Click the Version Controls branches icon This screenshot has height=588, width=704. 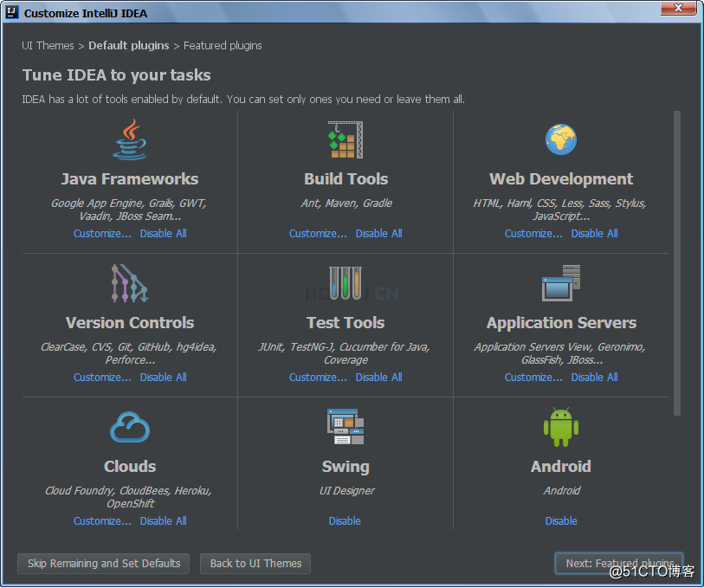(130, 283)
